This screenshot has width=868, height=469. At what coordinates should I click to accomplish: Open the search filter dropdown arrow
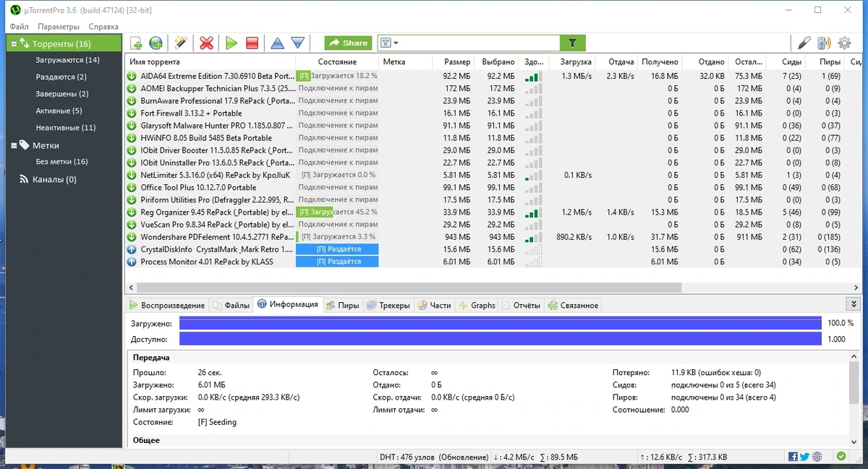click(x=396, y=43)
